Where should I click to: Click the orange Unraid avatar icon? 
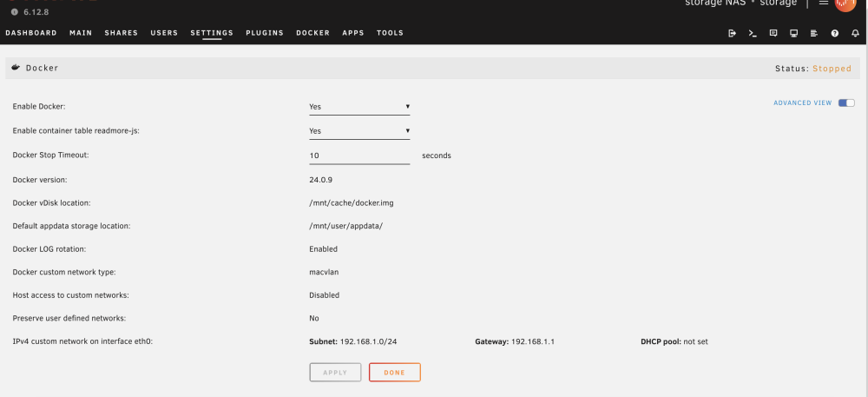pos(845,4)
